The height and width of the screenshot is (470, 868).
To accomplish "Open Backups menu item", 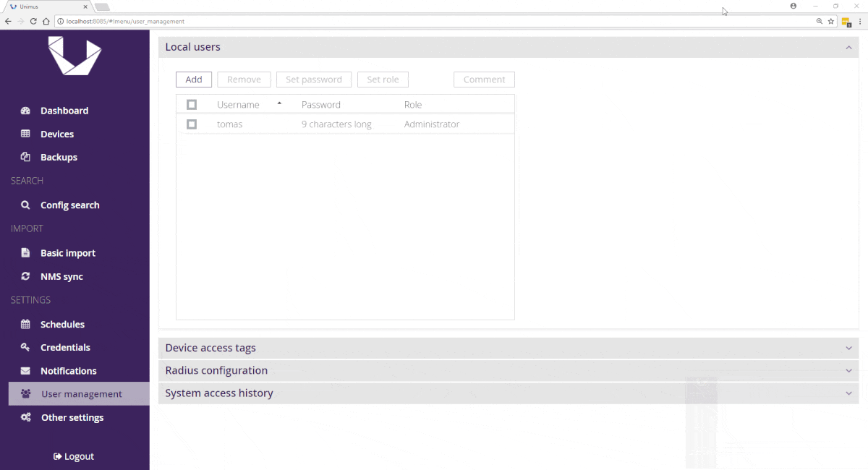I will point(59,157).
